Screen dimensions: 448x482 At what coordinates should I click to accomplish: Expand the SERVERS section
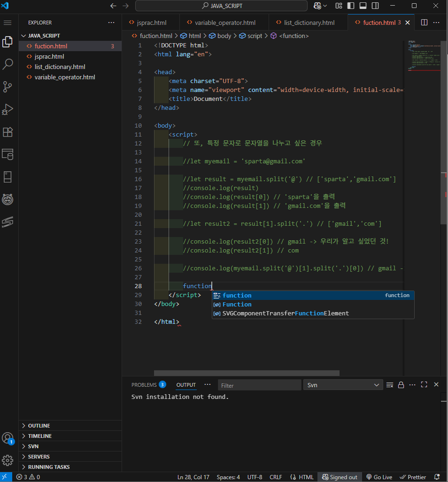70,457
